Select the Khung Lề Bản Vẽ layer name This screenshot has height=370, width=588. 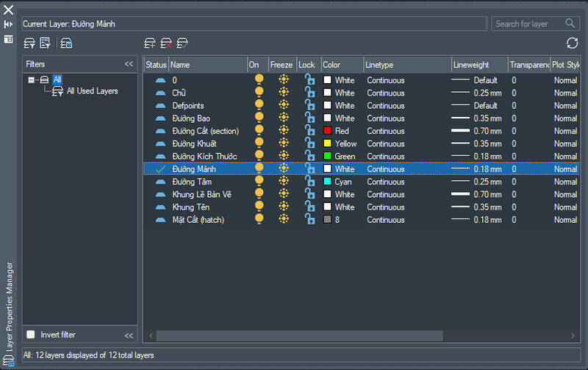pos(201,195)
